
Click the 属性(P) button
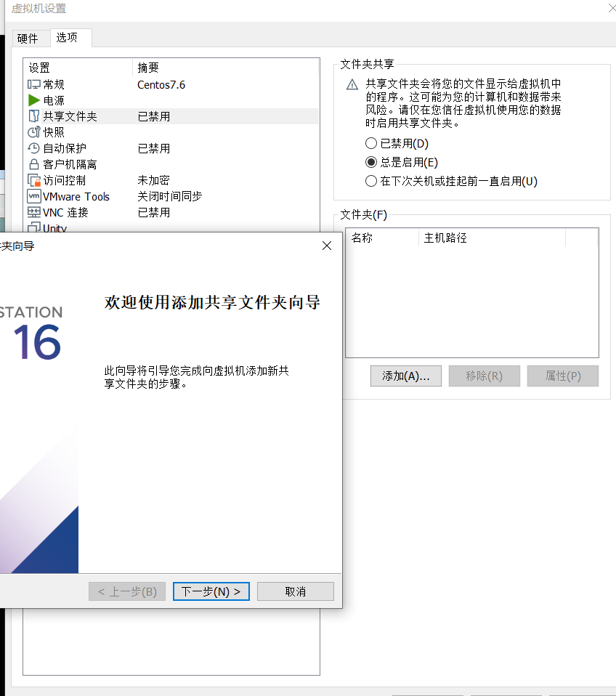pos(563,376)
